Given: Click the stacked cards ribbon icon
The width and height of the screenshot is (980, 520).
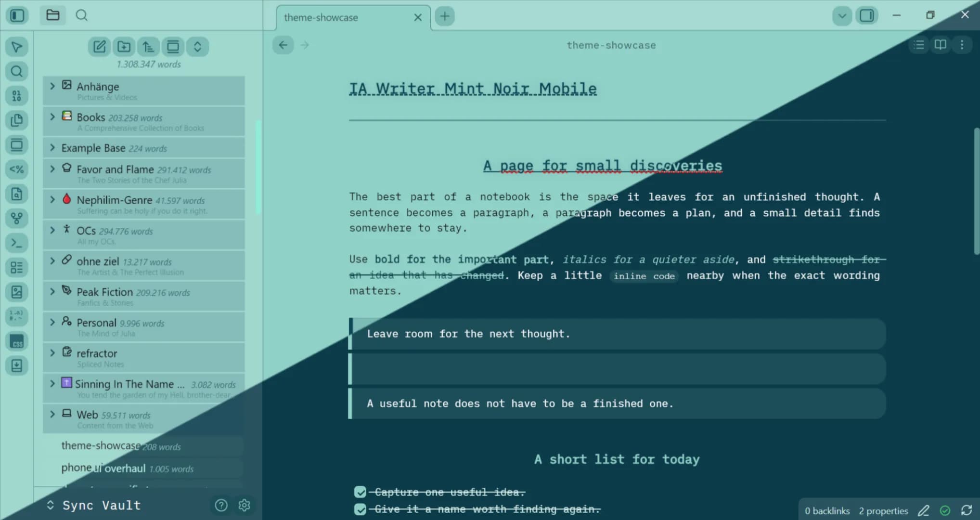Looking at the screenshot, I should [x=17, y=145].
